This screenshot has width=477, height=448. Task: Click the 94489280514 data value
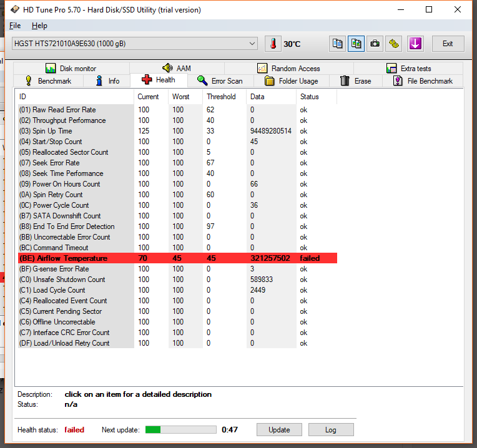click(x=271, y=131)
